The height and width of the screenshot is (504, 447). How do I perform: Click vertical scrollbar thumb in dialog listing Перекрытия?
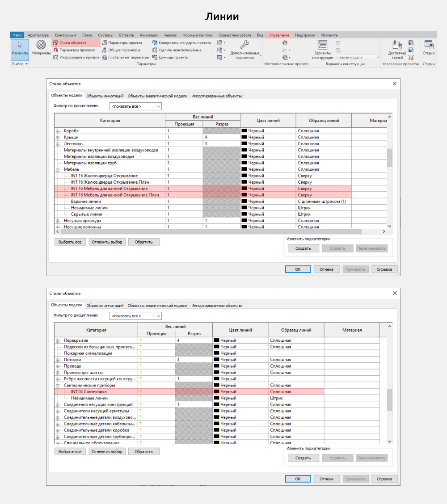coord(389,400)
